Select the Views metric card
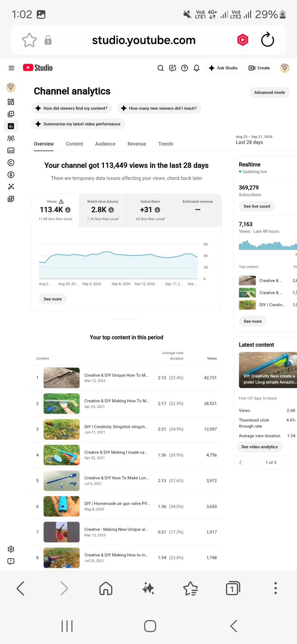Screen dimensions: 297x644 coord(55,211)
